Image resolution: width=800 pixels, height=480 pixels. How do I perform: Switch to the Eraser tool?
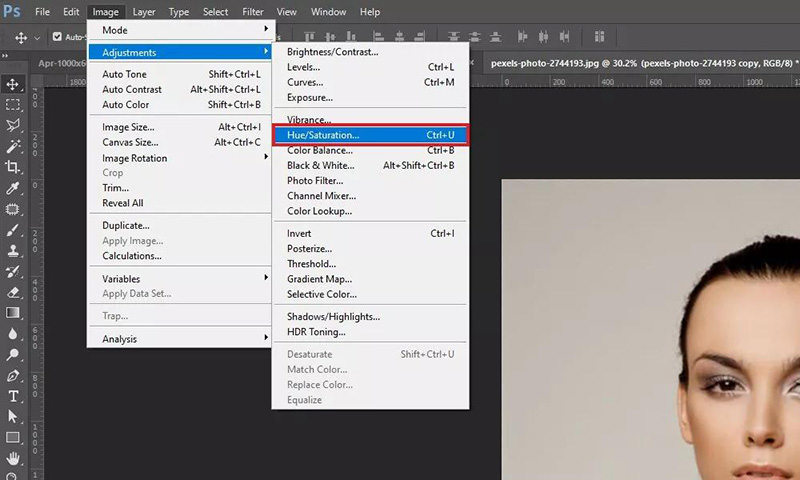(14, 292)
